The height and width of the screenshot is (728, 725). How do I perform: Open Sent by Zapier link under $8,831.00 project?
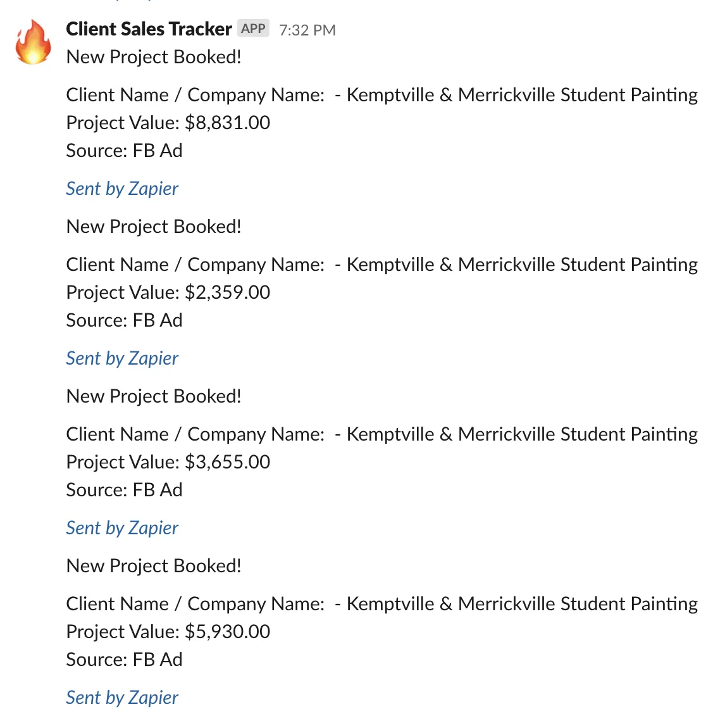tap(122, 189)
